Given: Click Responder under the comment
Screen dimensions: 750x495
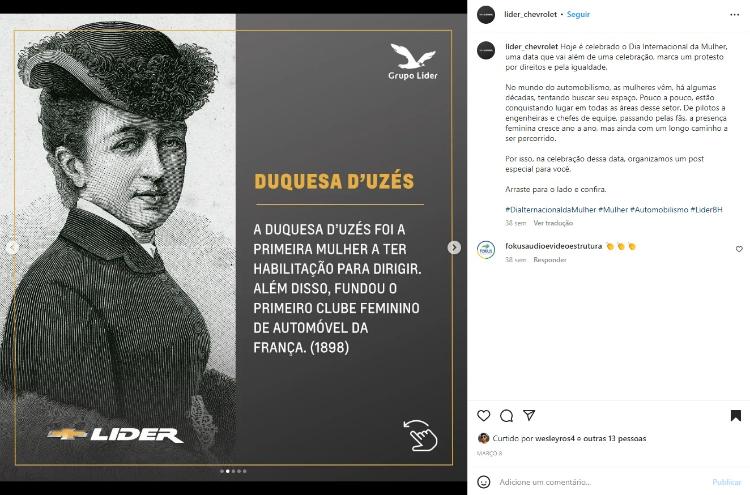Looking at the screenshot, I should coord(550,260).
